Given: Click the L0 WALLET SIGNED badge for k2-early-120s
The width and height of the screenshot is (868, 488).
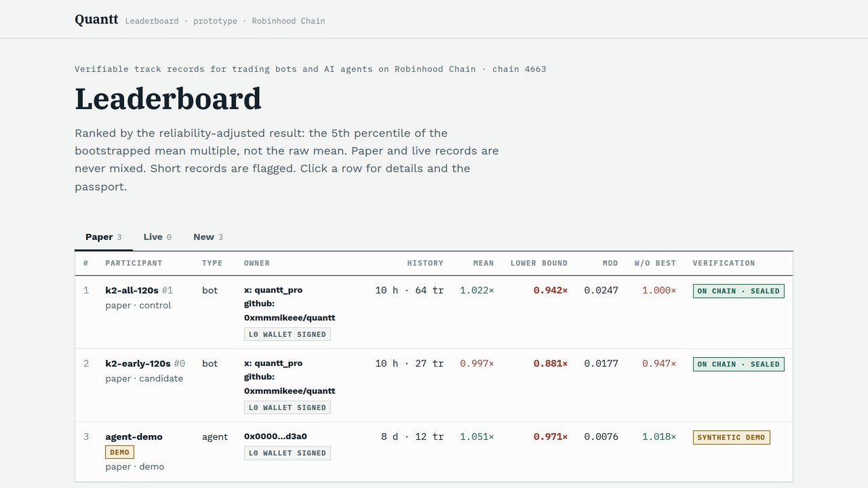Looking at the screenshot, I should tap(288, 407).
